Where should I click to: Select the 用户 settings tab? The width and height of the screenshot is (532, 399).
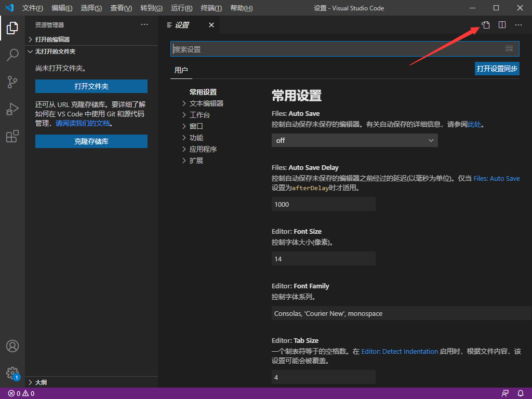tap(181, 70)
